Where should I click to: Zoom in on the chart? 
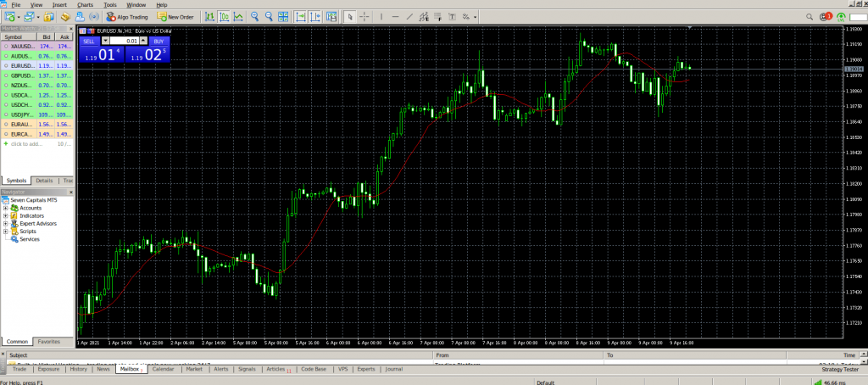[x=254, y=17]
